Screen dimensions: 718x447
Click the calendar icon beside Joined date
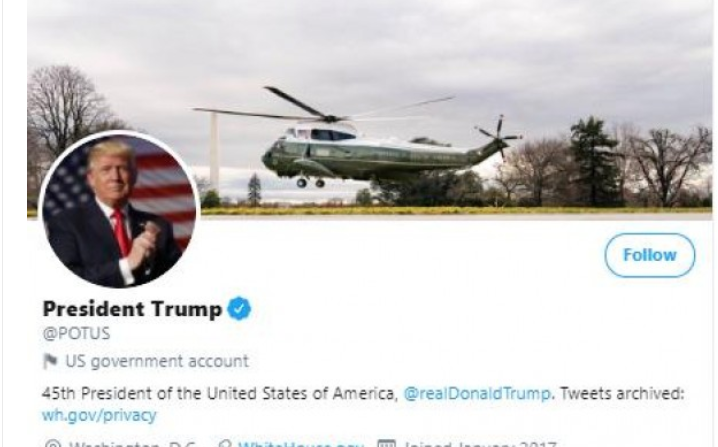coord(386,444)
